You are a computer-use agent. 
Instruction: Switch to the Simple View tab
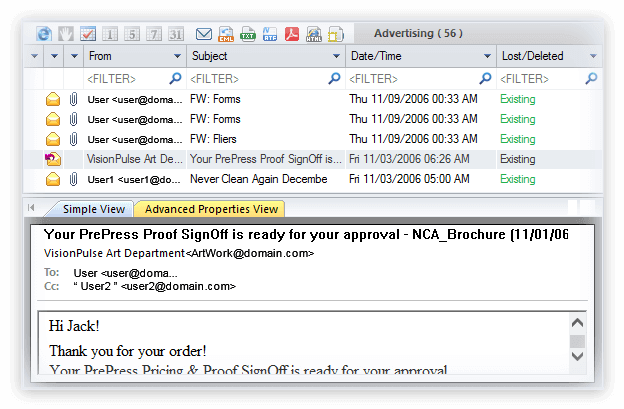[x=94, y=209]
